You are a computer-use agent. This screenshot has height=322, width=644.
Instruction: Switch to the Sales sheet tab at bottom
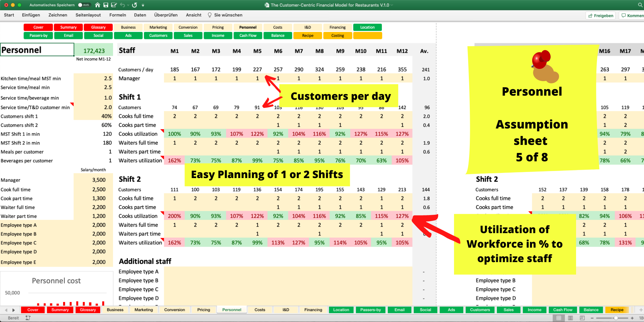[509, 310]
